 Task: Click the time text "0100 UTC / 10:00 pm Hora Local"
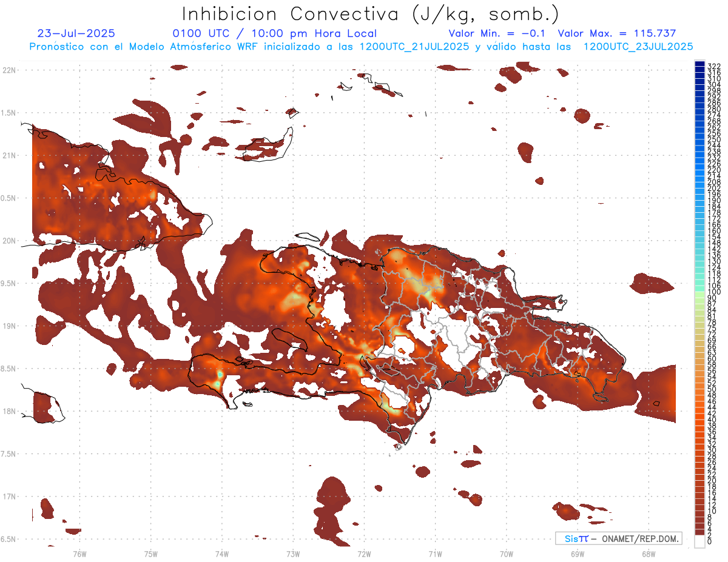point(275,33)
